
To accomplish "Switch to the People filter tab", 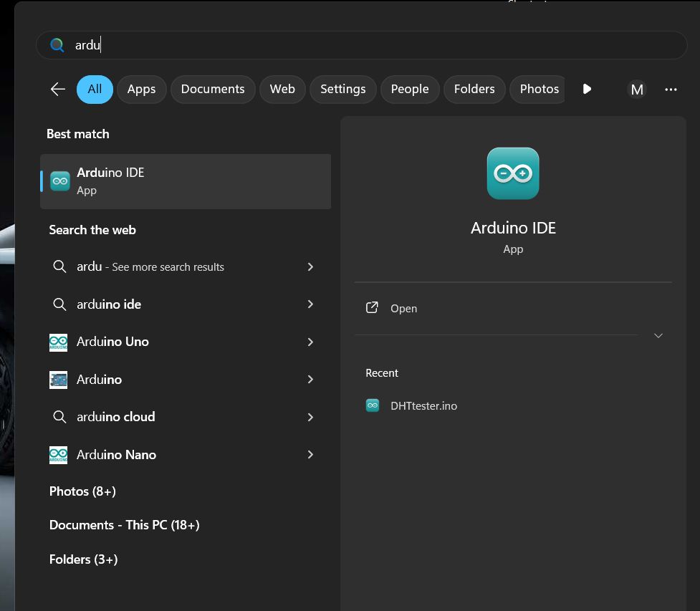I will coord(410,90).
